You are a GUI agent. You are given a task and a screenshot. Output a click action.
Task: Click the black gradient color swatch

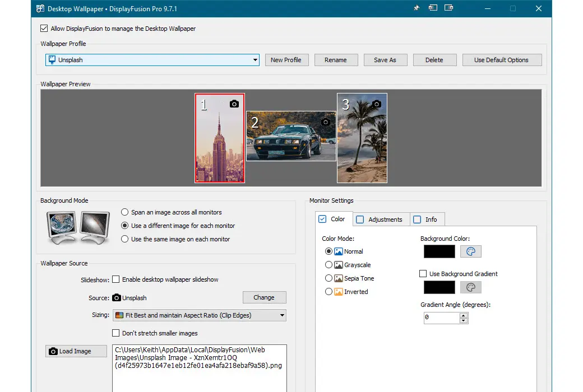[x=439, y=287]
